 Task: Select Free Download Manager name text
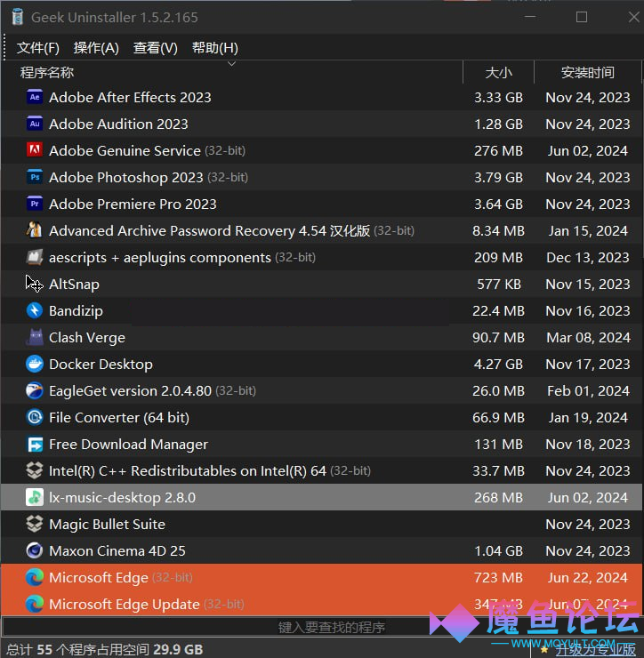tap(128, 444)
